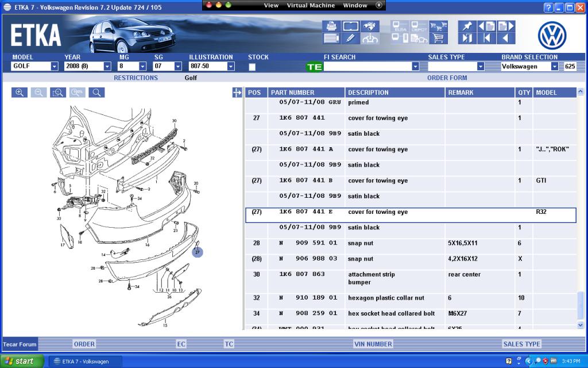The width and height of the screenshot is (588, 368).
Task: Zoom out of the illustration
Action: 38,93
